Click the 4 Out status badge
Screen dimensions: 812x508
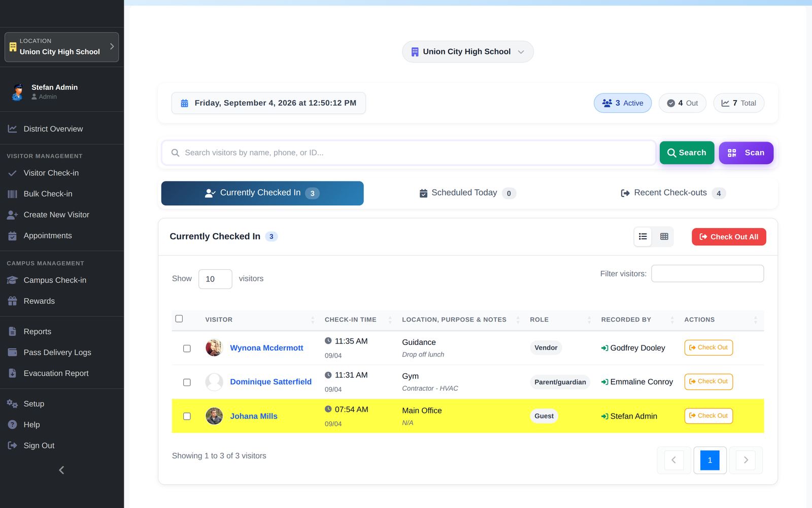[x=683, y=103]
